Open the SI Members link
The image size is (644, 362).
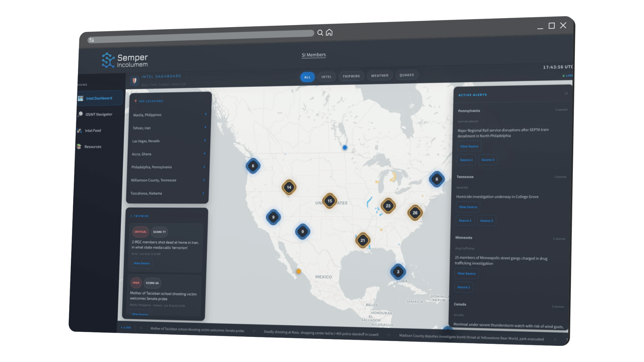click(x=314, y=55)
